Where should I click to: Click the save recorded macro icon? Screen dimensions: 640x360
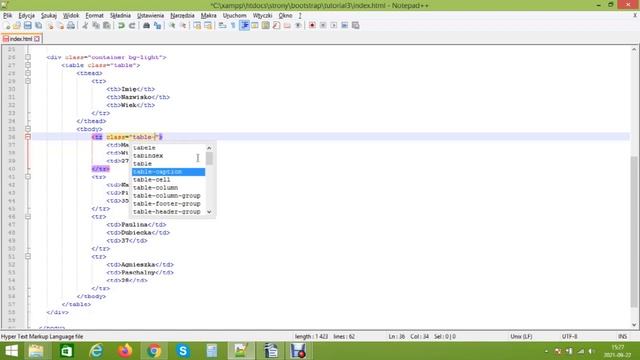pyautogui.click(x=356, y=25)
